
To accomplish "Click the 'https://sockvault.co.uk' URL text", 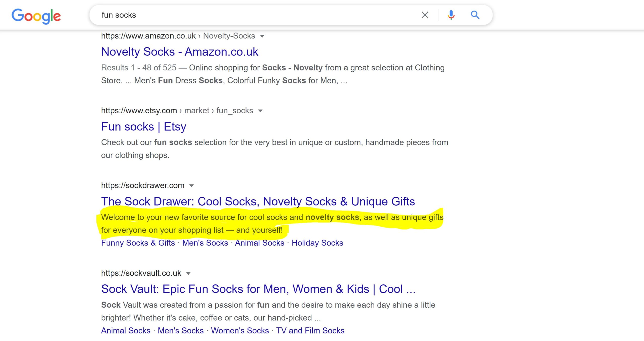I will [141, 273].
